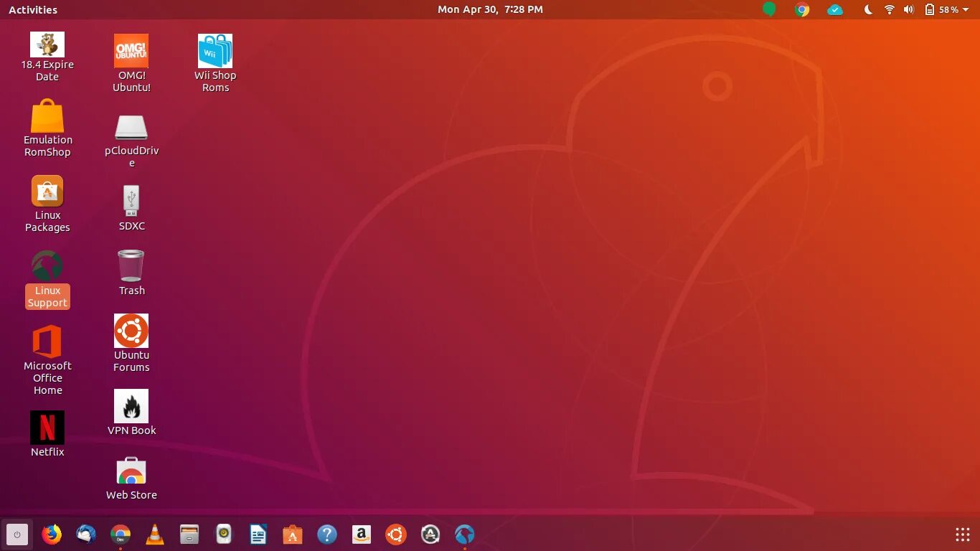The image size is (980, 551).
Task: Open LibreOffice Writer from the dock
Action: point(258,534)
